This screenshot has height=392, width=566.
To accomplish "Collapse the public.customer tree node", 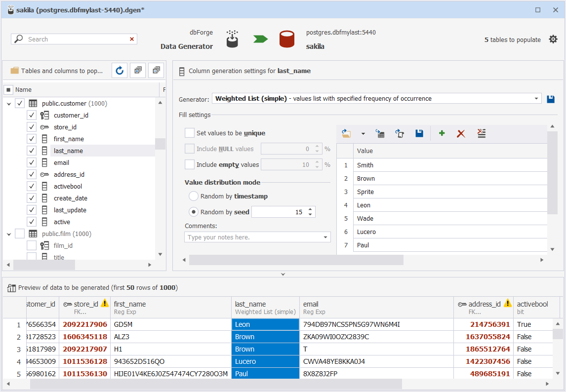I will point(9,104).
